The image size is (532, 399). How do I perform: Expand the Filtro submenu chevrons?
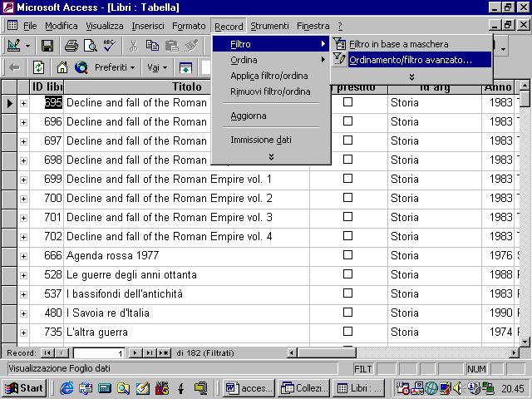tap(411, 77)
